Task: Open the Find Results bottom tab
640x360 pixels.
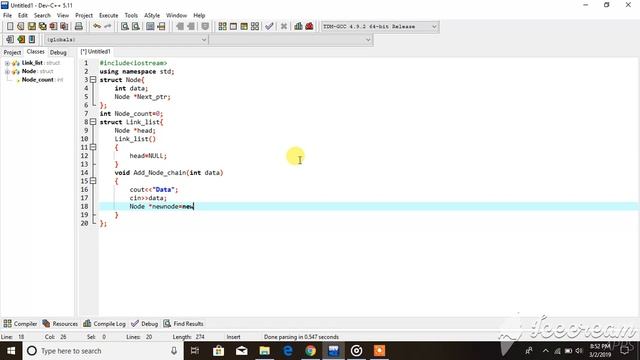Action: [x=183, y=324]
